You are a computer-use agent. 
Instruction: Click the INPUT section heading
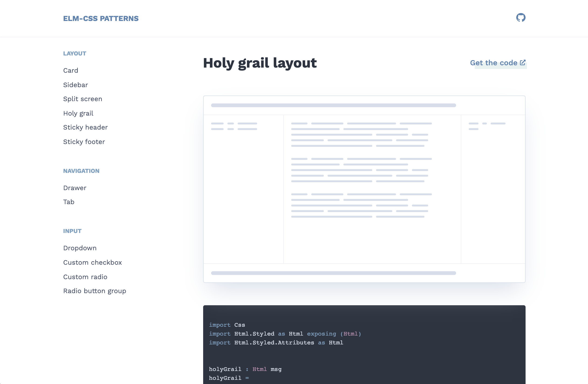72,231
